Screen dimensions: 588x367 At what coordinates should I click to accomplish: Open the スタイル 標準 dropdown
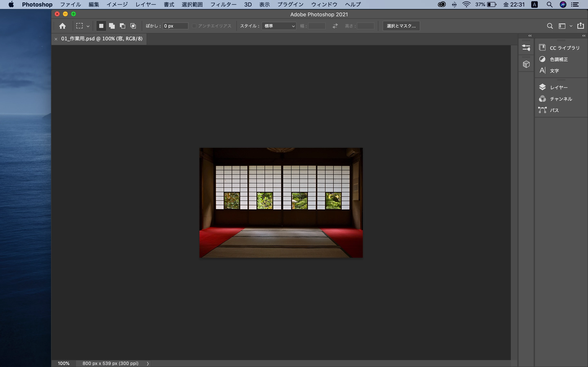click(279, 26)
